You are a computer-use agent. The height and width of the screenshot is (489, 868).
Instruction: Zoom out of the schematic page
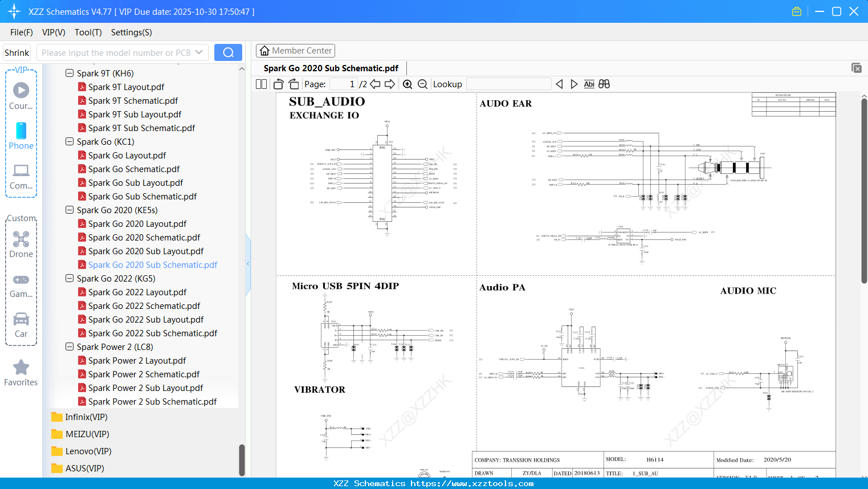click(422, 84)
